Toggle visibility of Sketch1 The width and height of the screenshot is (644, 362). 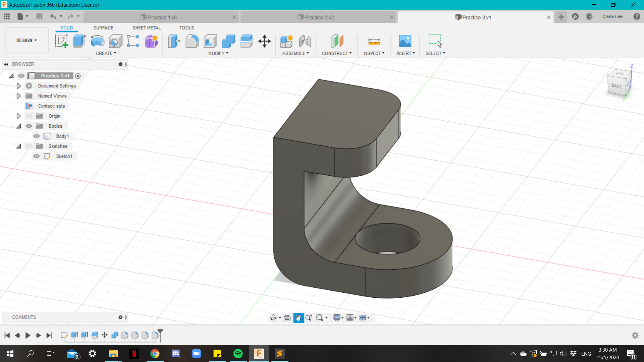coord(37,156)
